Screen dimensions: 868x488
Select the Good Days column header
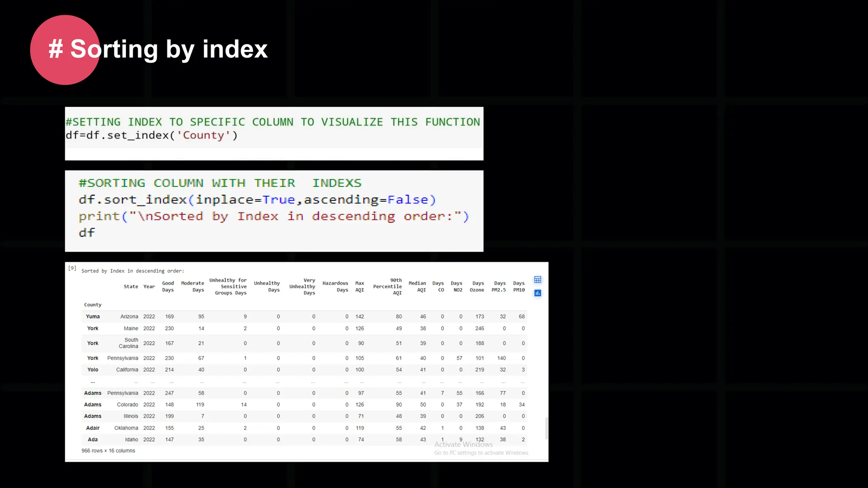coord(168,287)
